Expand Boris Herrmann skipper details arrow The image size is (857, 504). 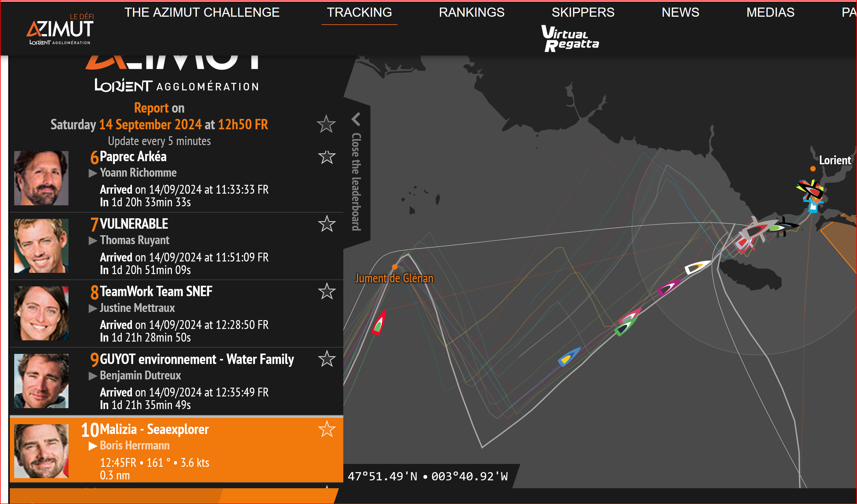[93, 446]
